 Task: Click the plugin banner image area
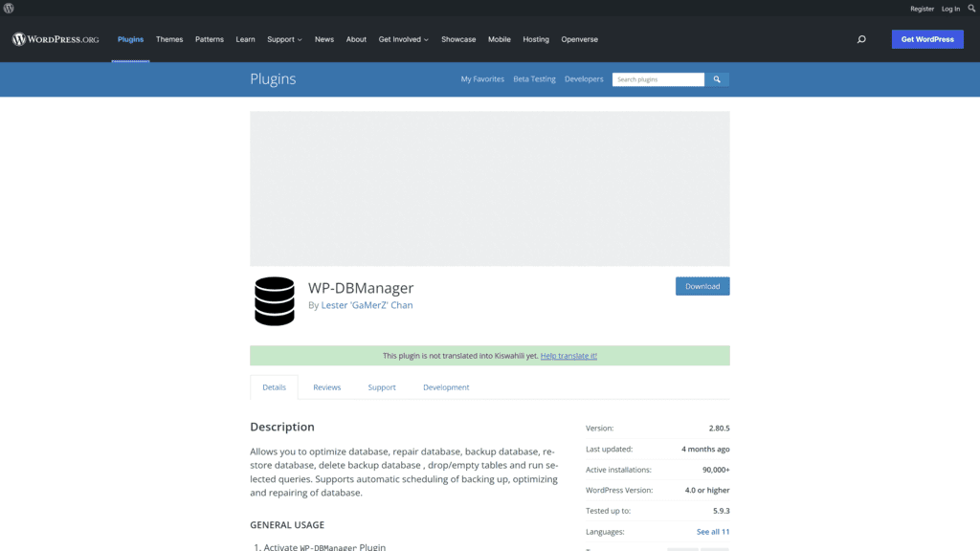tap(490, 188)
